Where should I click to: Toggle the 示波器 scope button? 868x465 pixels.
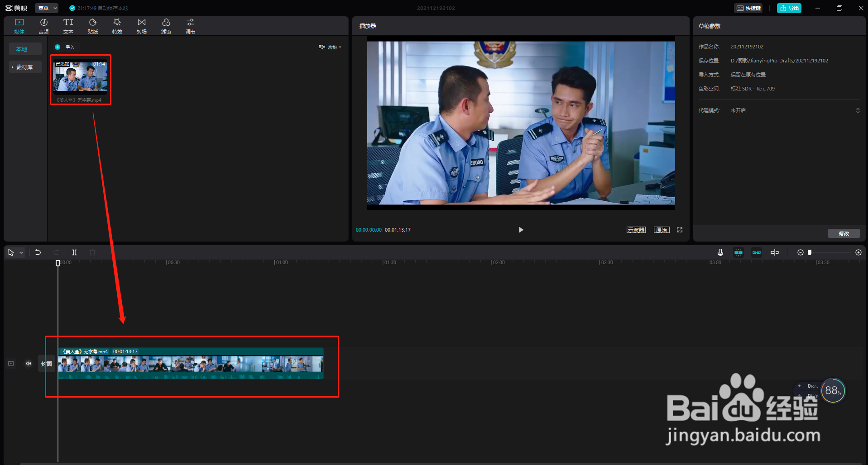pos(636,230)
